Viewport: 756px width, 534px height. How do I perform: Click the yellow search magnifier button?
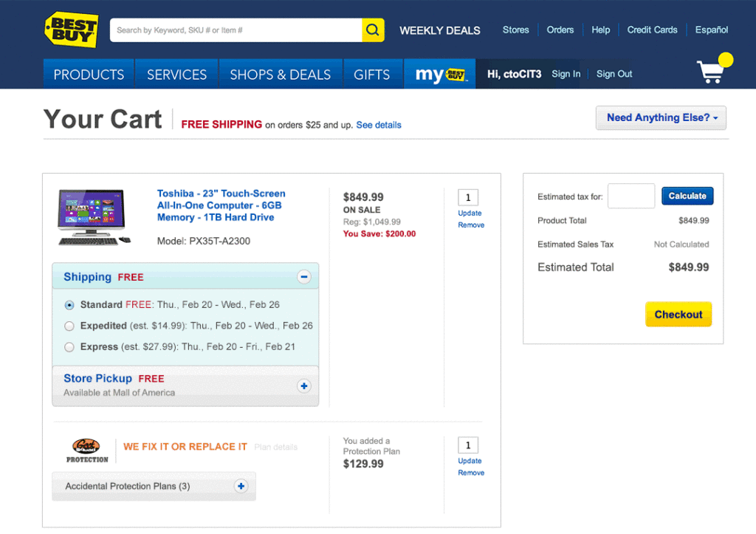[x=373, y=30]
